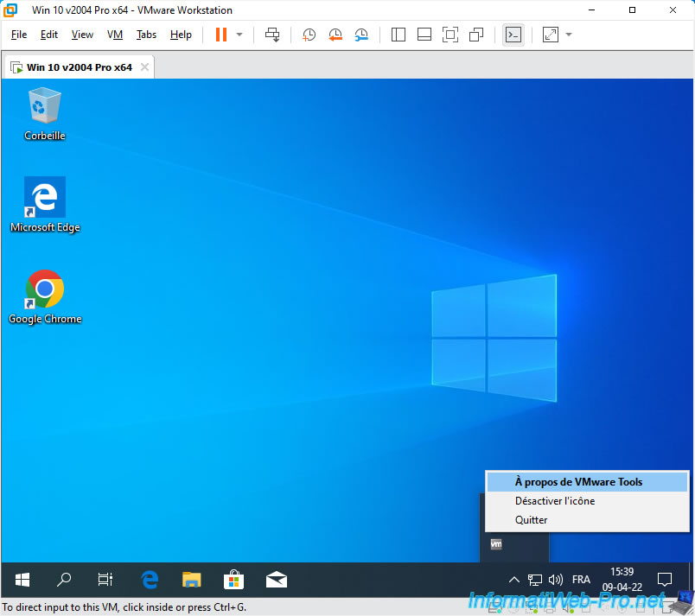Close the VMware Workstation window

click(x=673, y=10)
